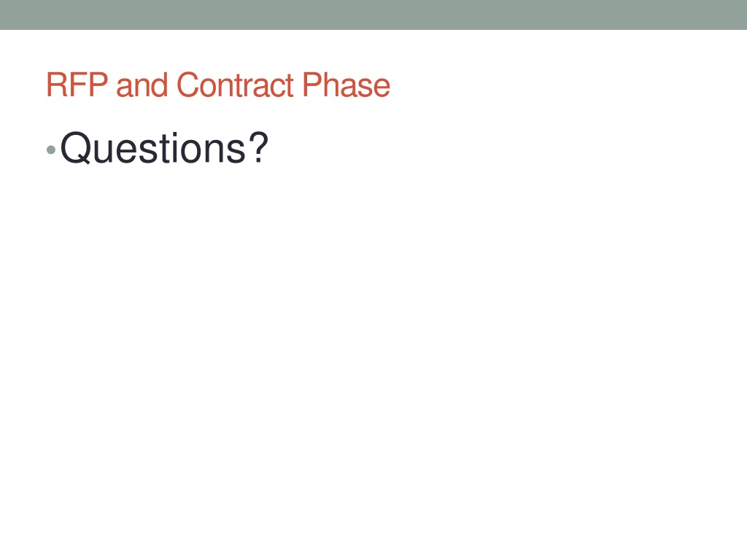The height and width of the screenshot is (560, 747).
Task: Click the word Phase in the title
Action: point(347,85)
